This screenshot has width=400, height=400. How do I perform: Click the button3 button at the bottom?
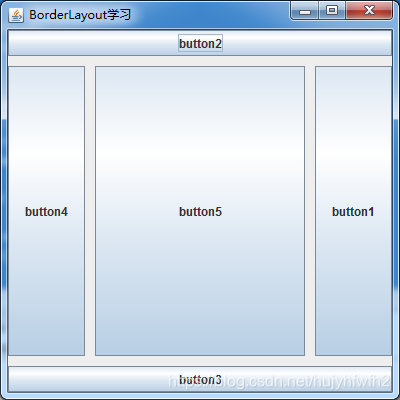pos(200,379)
